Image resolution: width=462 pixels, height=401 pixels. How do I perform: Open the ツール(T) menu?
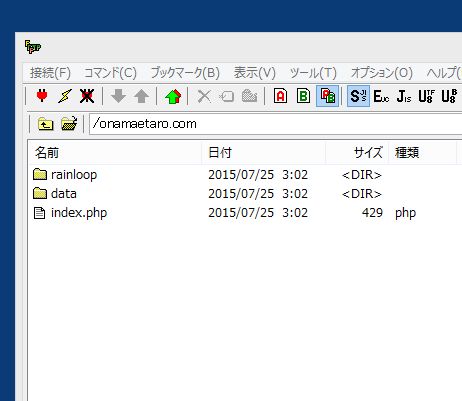click(313, 73)
